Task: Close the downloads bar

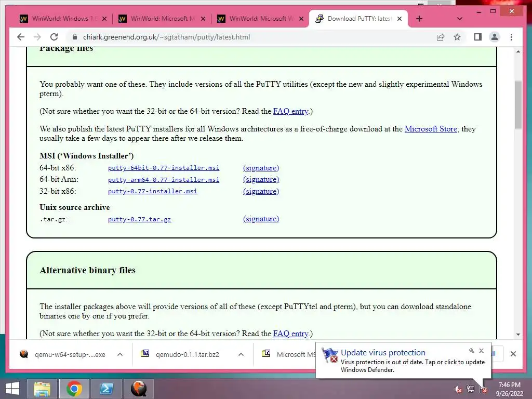Action: (513, 354)
